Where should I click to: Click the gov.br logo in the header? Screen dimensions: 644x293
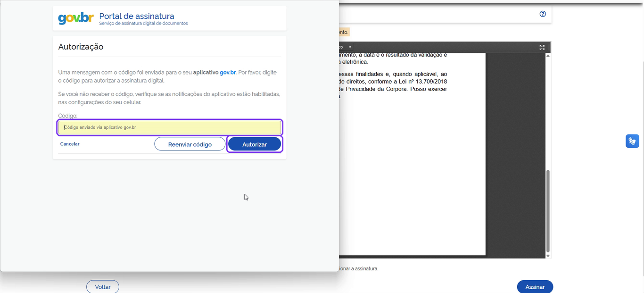click(x=75, y=18)
